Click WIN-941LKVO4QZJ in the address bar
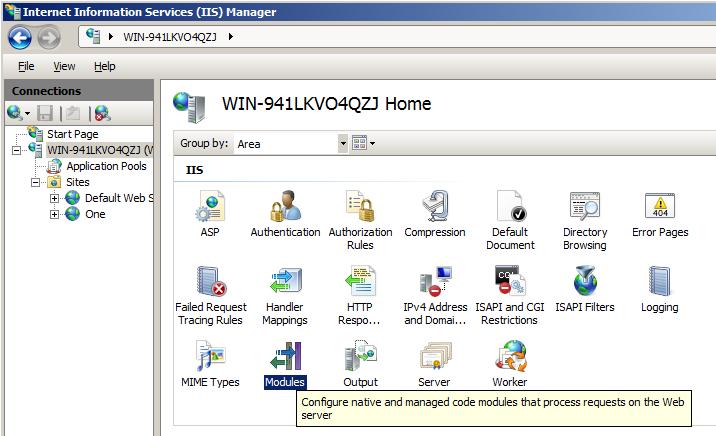Viewport: 716px width, 436px height. pos(170,37)
